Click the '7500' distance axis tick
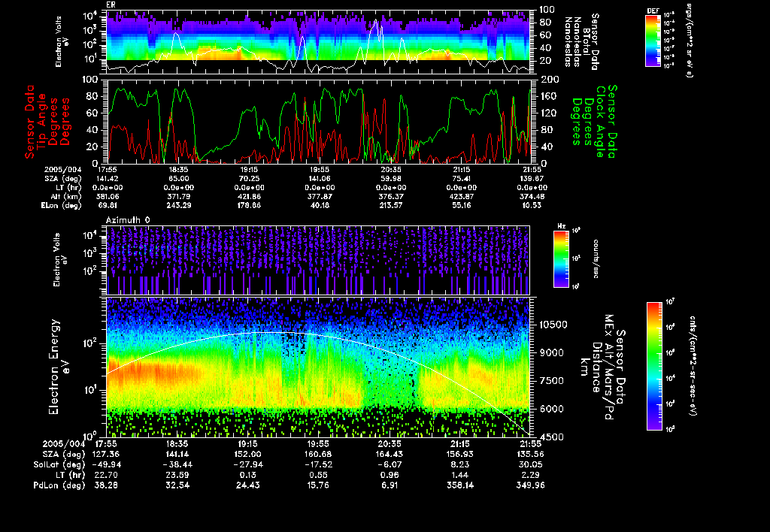The image size is (770, 532). 550,381
